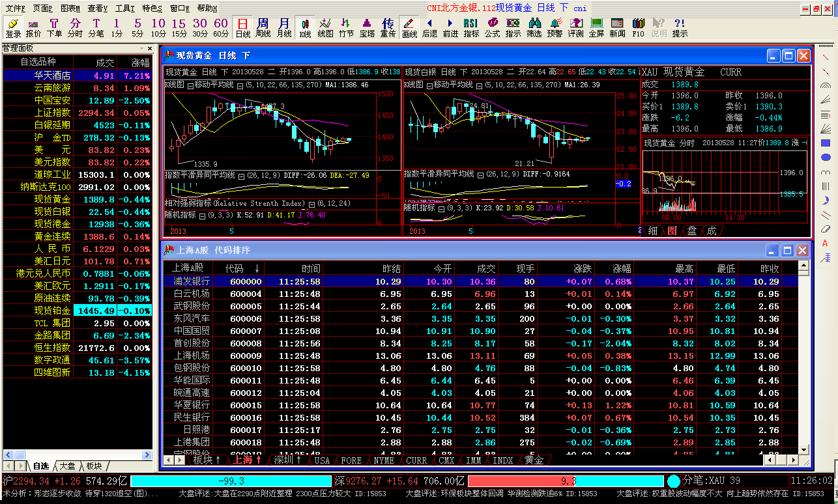
Task: Select the 30分 period icon
Action: [200, 27]
